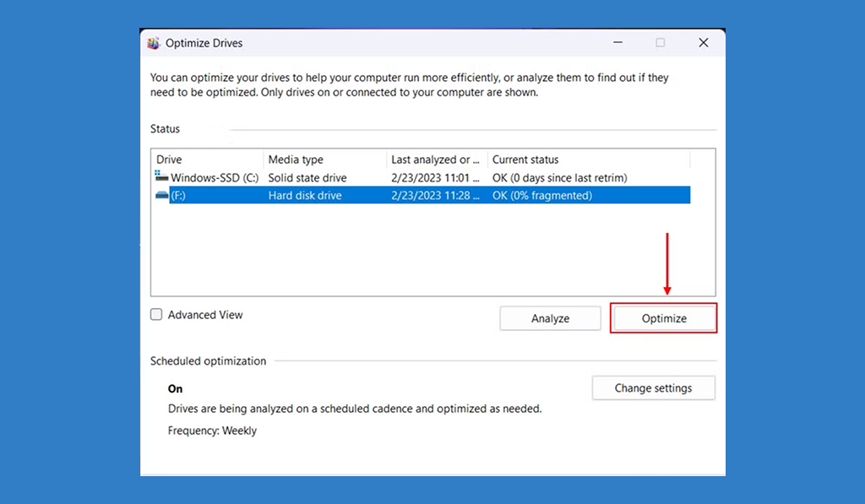Select the Windows-SSD (C:) drive row
Screen dimensions: 865x504
tap(422, 177)
